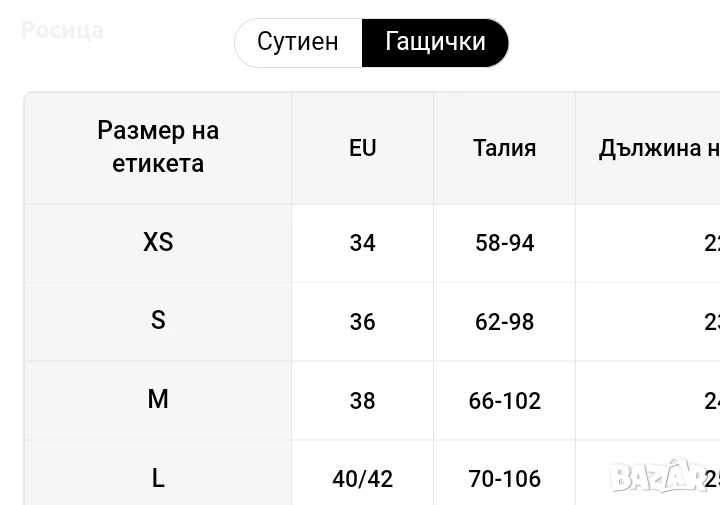Select the M size row label
The image size is (720, 505).
coord(158,400)
